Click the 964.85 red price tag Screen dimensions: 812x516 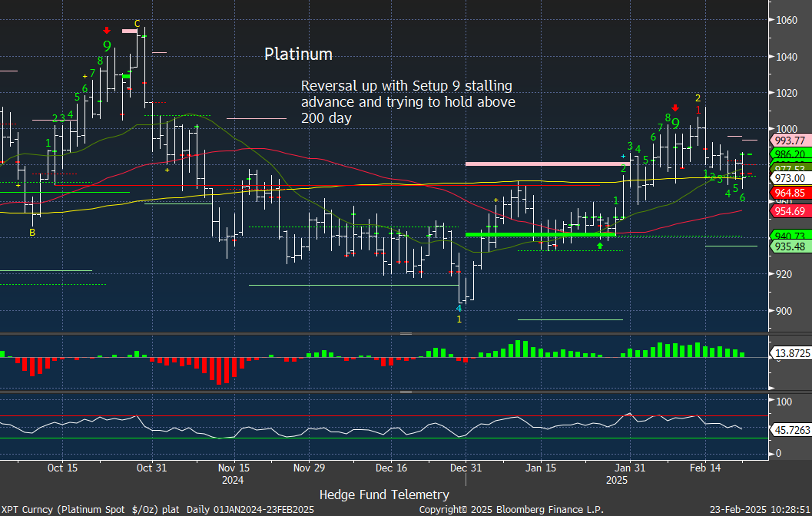pyautogui.click(x=790, y=193)
